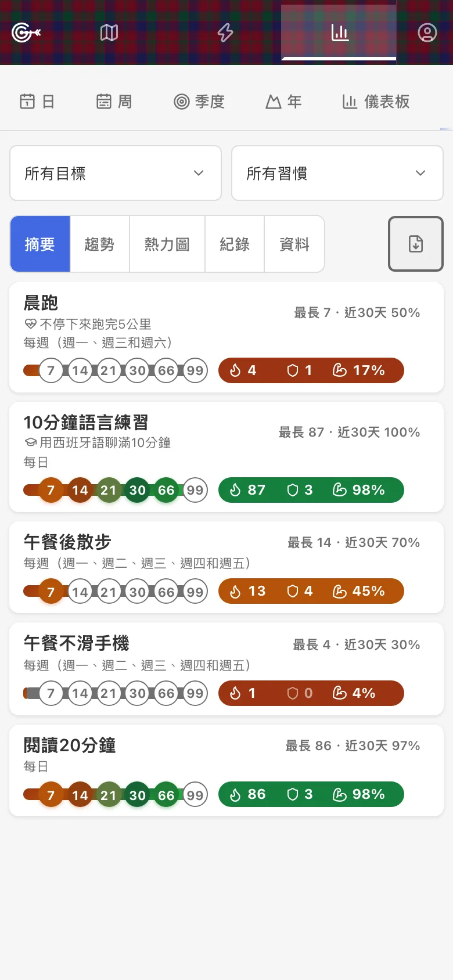Switch to the 趨勢 tab
Image resolution: width=453 pixels, height=980 pixels.
coord(99,244)
